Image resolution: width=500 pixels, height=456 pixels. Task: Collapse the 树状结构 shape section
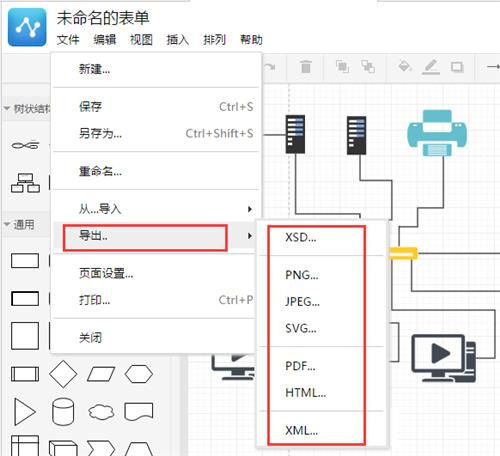27,109
